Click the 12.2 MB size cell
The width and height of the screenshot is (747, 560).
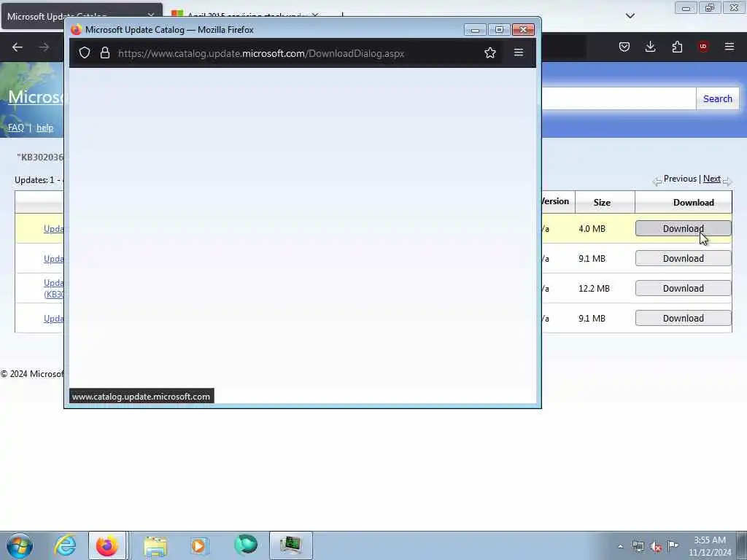[594, 289]
